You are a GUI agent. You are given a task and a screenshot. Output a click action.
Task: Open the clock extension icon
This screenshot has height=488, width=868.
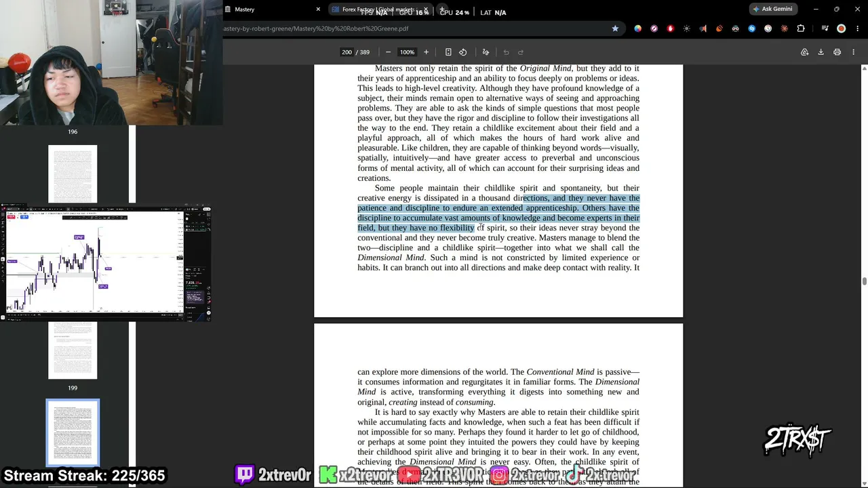point(768,28)
